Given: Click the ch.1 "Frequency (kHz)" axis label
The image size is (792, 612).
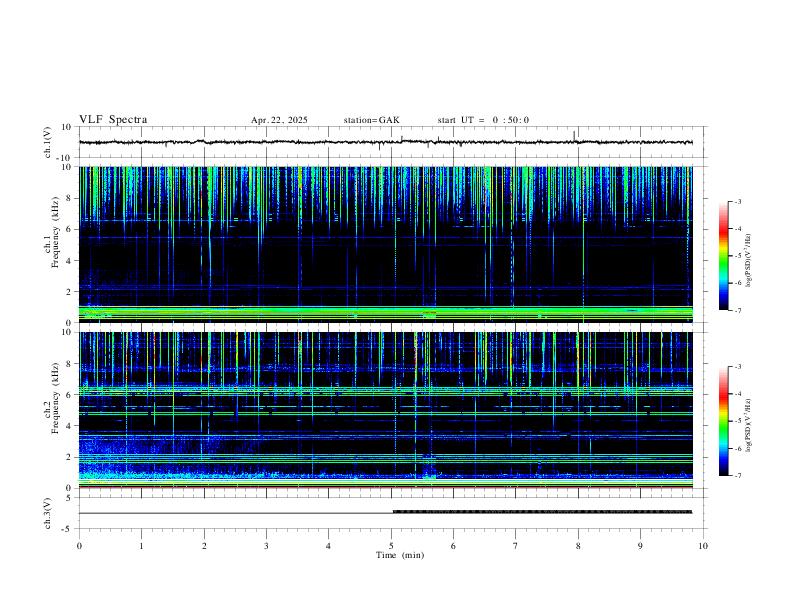Looking at the screenshot, I should coord(55,232).
